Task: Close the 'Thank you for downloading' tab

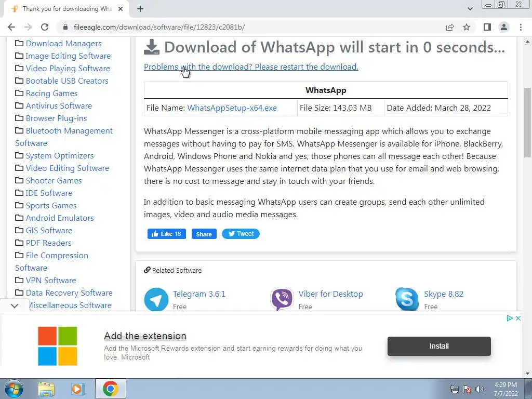Action: click(121, 9)
